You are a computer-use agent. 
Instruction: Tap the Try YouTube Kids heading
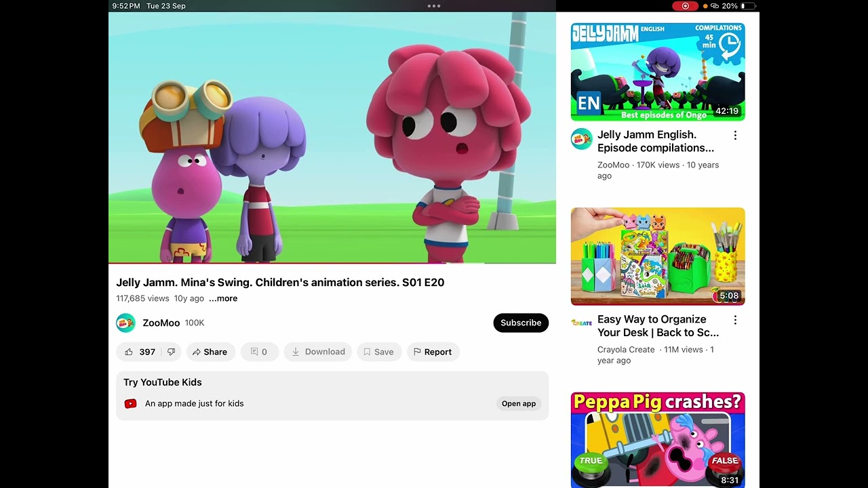pos(163,382)
